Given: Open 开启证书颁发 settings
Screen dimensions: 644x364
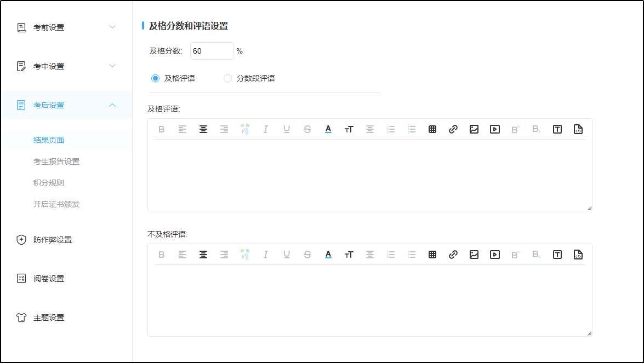Looking at the screenshot, I should click(58, 204).
